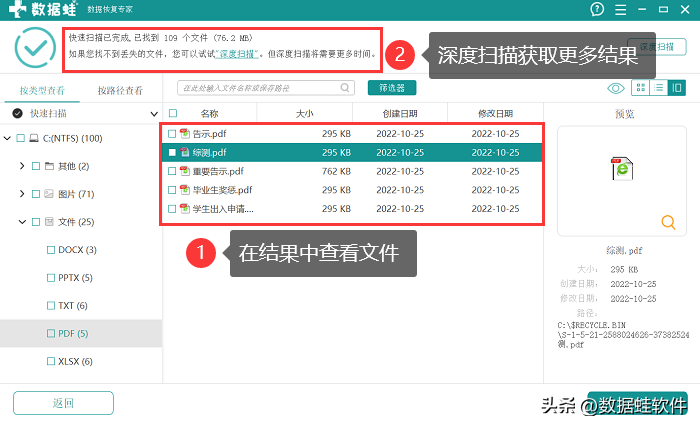
Task: Sort by 创建日期 column header
Action: click(x=400, y=113)
